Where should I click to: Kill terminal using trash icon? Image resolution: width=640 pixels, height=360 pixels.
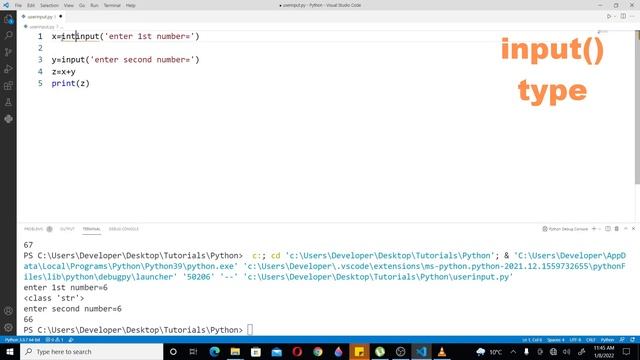tap(617, 229)
